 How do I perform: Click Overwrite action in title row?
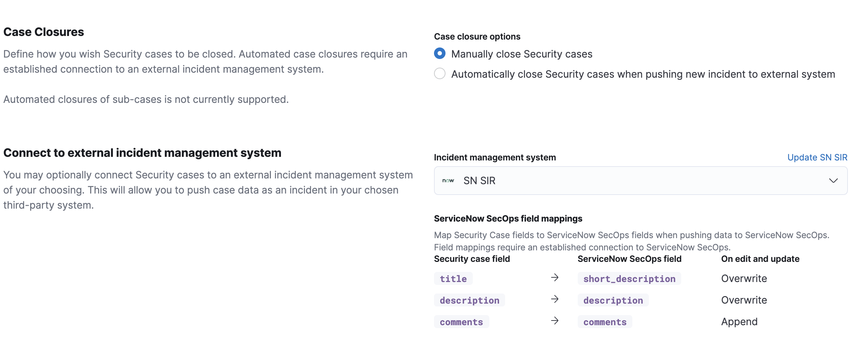(x=744, y=279)
